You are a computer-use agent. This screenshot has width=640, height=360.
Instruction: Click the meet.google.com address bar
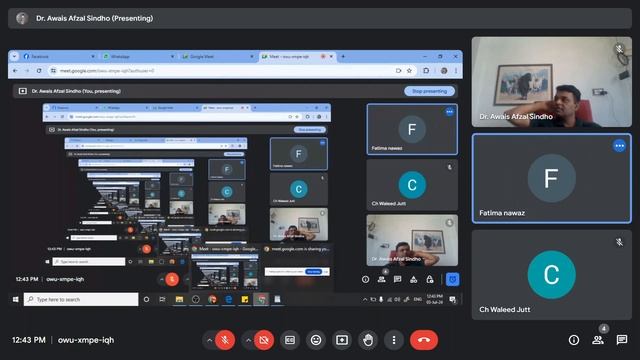click(x=231, y=71)
